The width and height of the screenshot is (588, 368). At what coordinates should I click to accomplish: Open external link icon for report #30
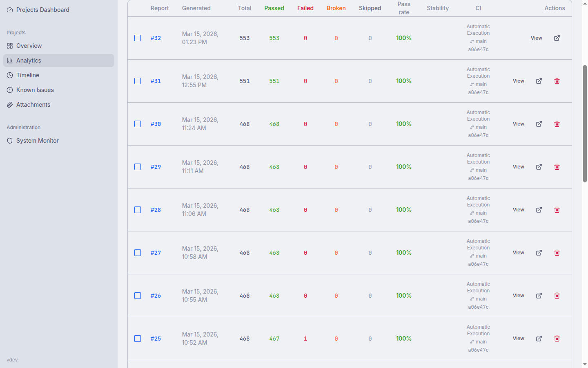coord(539,124)
